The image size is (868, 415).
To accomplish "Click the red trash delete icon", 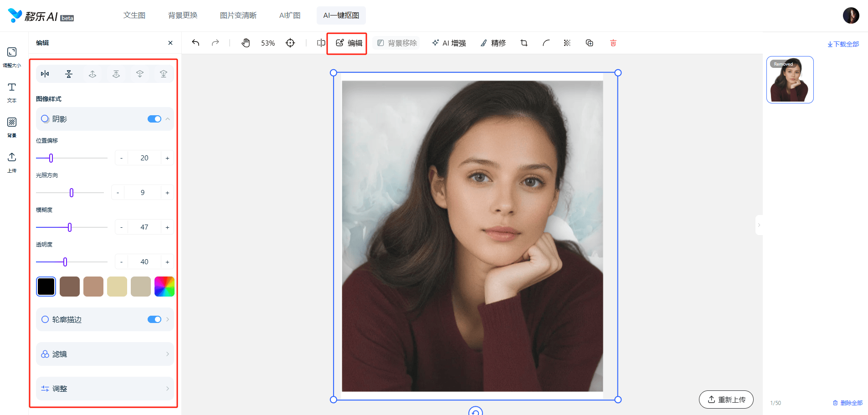I will click(x=613, y=43).
